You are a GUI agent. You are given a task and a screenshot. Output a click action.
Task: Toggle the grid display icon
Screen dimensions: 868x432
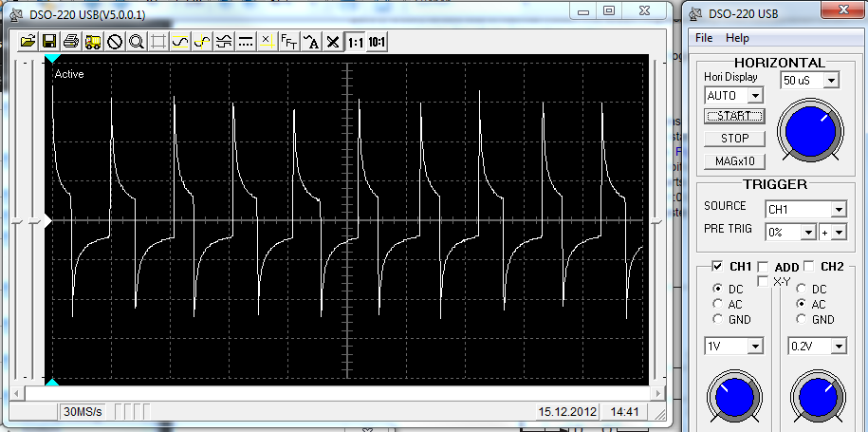(158, 41)
